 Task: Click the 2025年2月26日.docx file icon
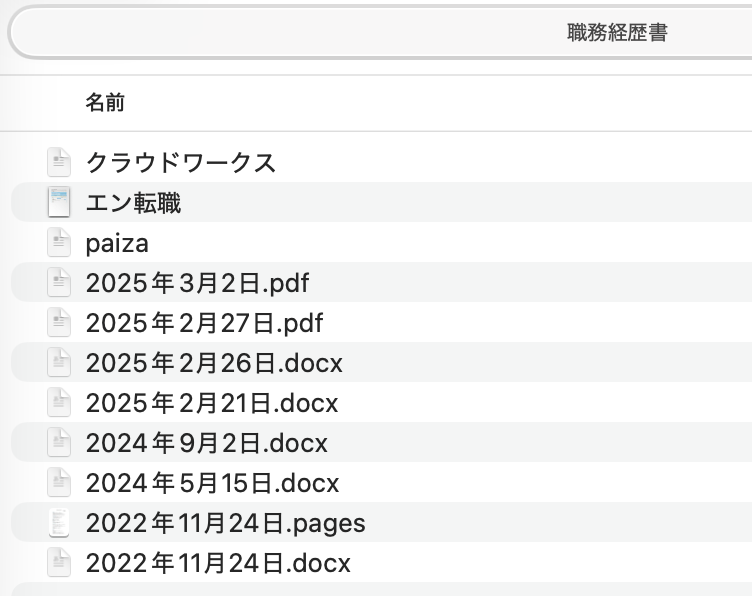click(x=60, y=362)
